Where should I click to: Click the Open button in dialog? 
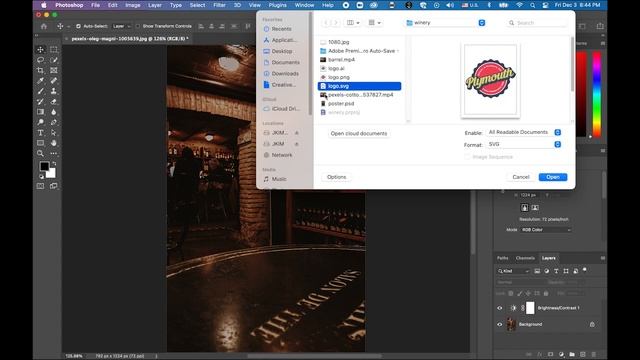click(553, 177)
